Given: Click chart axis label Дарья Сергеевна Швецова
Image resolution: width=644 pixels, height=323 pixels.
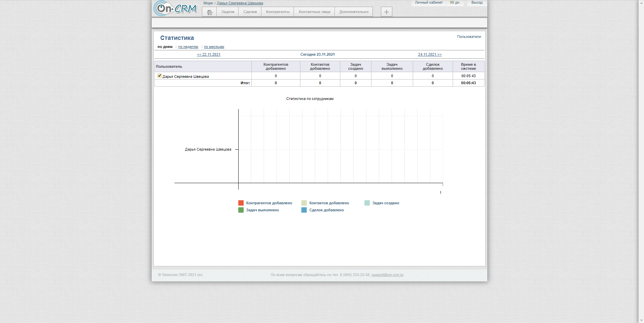Looking at the screenshot, I should 208,150.
